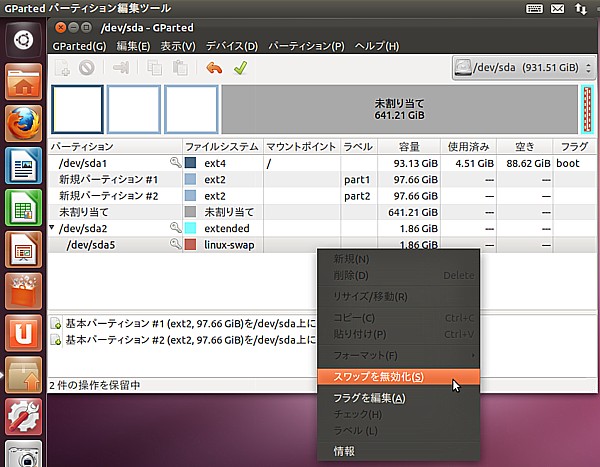Click the key icon beside /dev/sda2

click(175, 228)
